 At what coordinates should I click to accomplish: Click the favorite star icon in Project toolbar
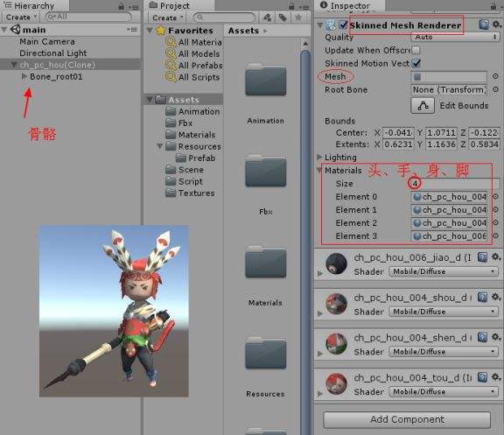[298, 18]
